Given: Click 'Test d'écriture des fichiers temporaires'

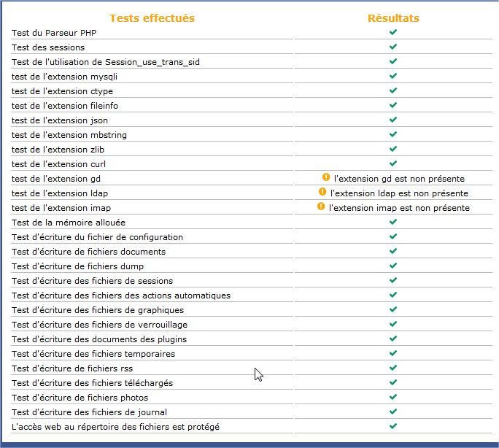Looking at the screenshot, I should (93, 354).
